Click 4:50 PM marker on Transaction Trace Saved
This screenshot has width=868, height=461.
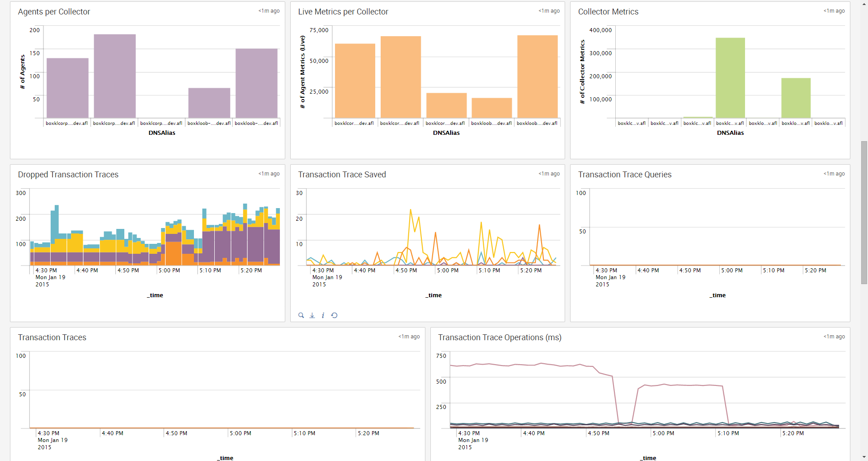[406, 271]
